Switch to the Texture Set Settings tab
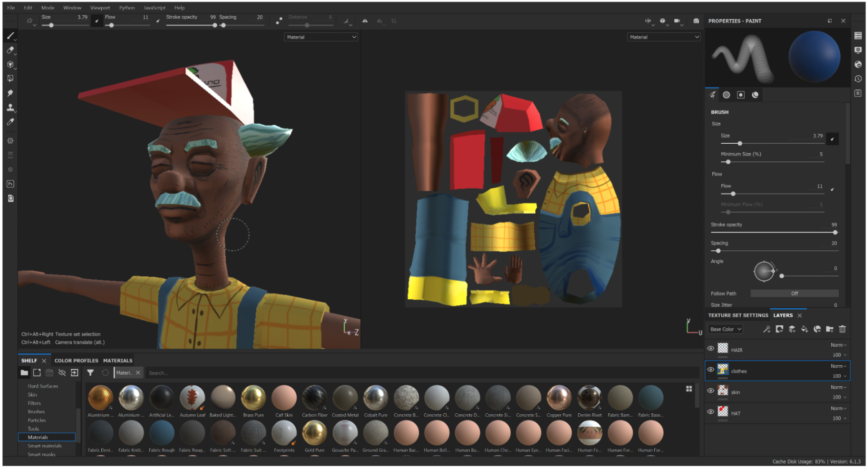This screenshot has width=868, height=468. click(738, 315)
